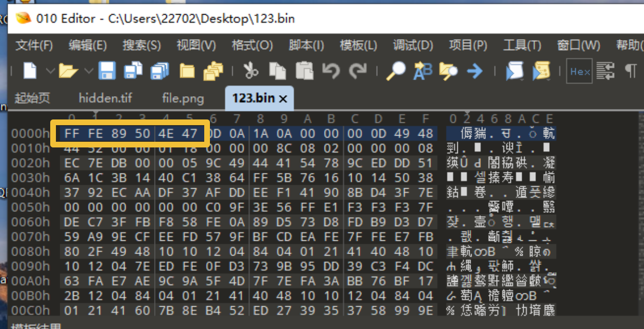Copy the selected bytes with Copy icon
The image size is (644, 329).
coord(278,71)
